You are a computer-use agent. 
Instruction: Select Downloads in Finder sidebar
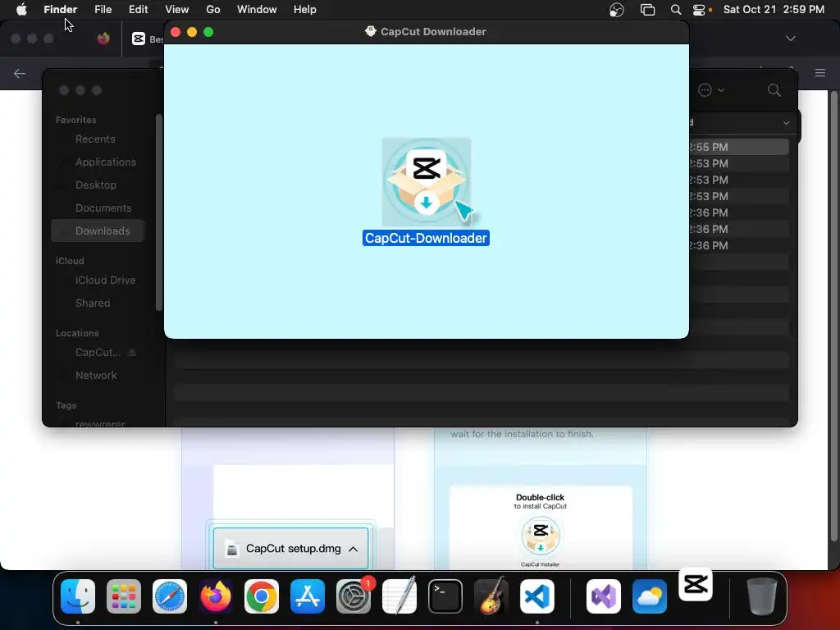point(98,231)
